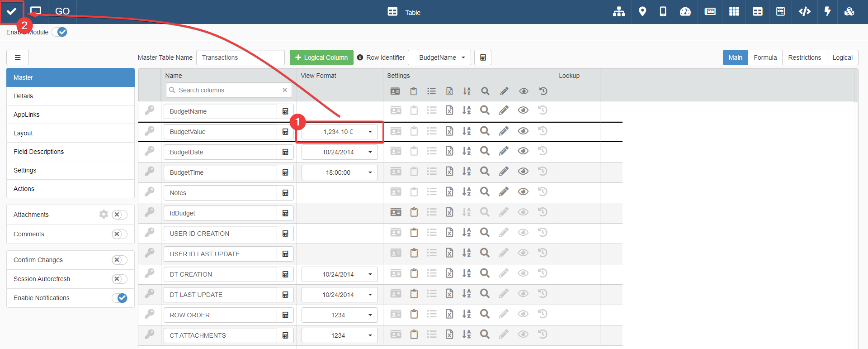Disable the Enable Notifications toggle
Image resolution: width=868 pixels, height=349 pixels.
(x=119, y=298)
